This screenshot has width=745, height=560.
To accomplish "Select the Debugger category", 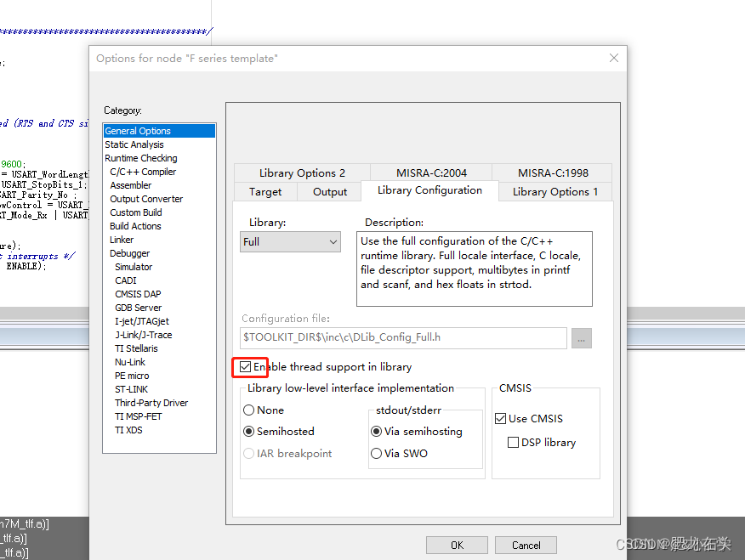I will click(130, 253).
